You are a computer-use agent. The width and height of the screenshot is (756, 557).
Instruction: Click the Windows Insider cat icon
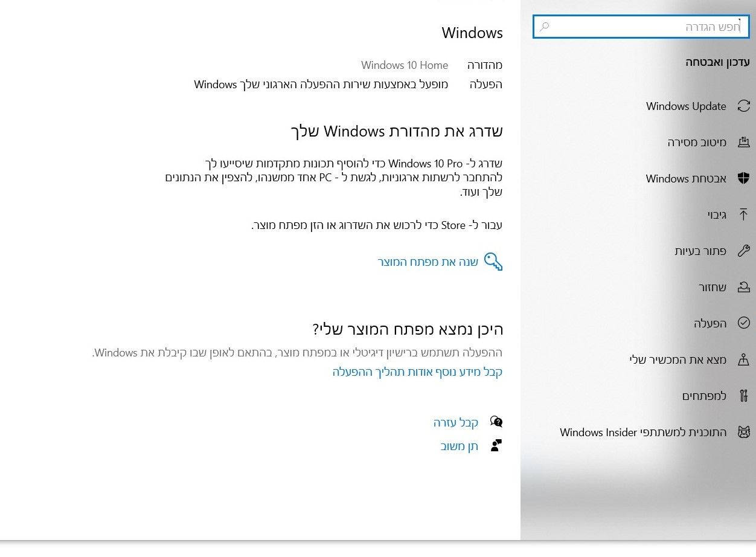[743, 432]
